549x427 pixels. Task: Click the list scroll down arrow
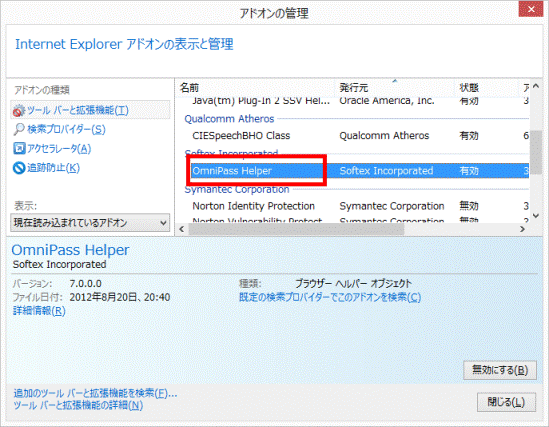tap(536, 216)
